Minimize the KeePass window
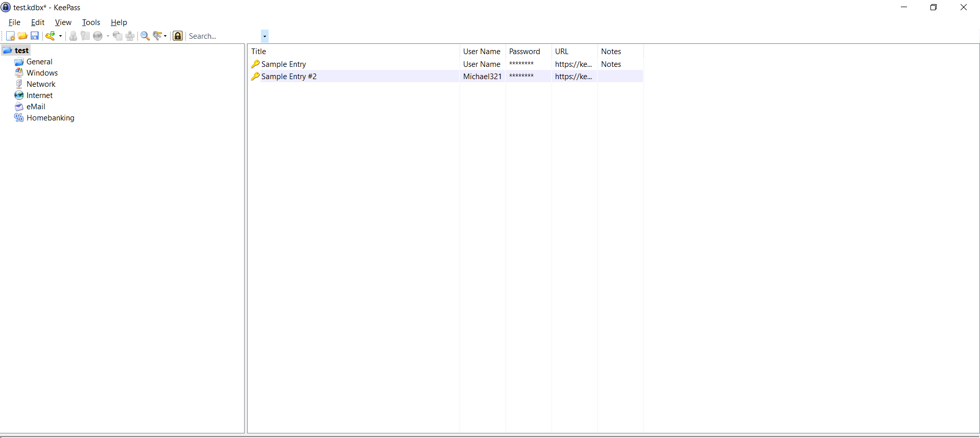Image resolution: width=980 pixels, height=438 pixels. (x=904, y=7)
